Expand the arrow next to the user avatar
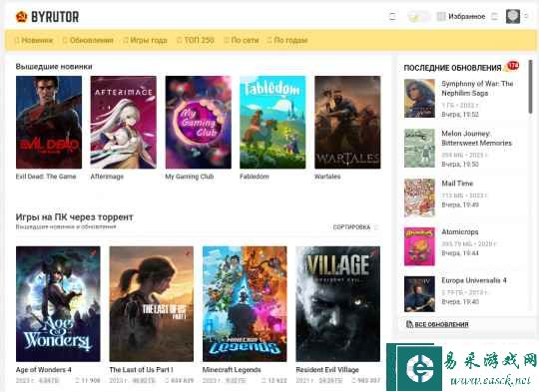This screenshot has height=392, width=539. (526, 16)
